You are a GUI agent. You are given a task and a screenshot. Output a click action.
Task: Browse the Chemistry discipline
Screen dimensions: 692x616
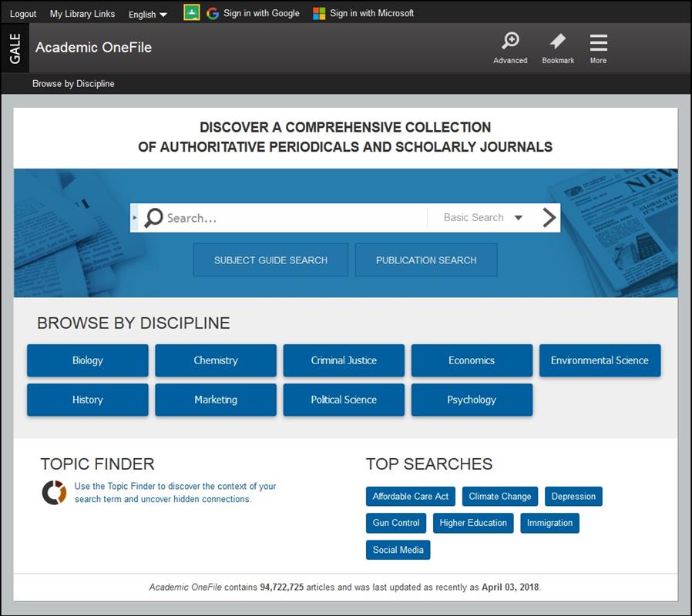tap(215, 360)
